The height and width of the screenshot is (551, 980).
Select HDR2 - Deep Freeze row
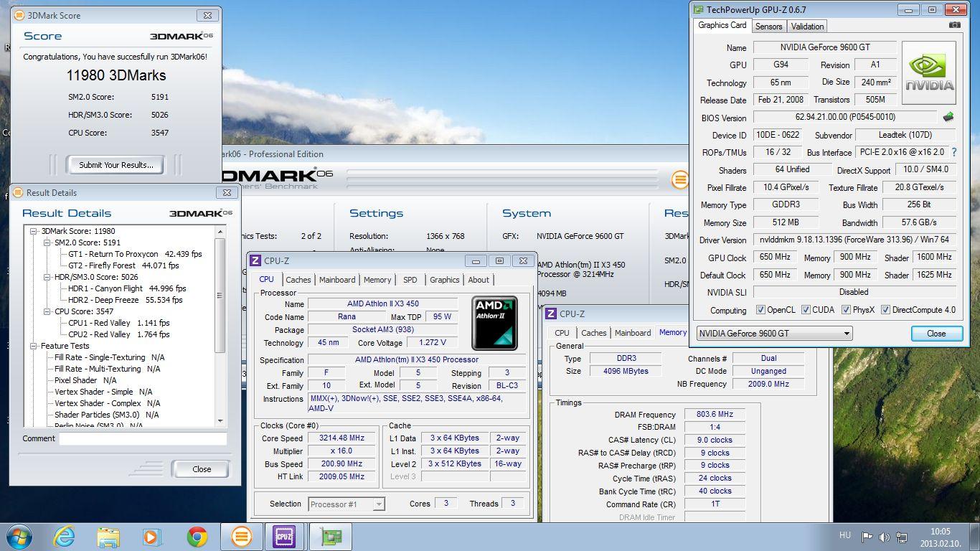pyautogui.click(x=125, y=300)
